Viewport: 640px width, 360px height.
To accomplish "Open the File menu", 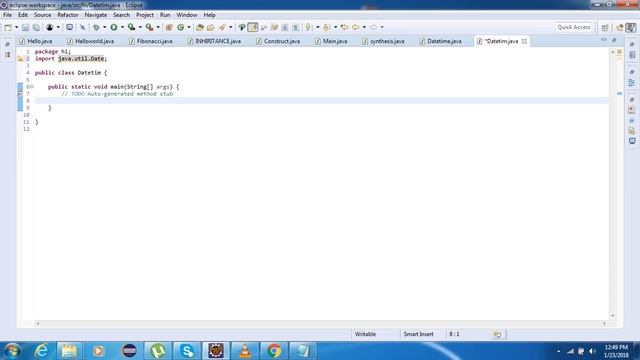I will tap(7, 15).
